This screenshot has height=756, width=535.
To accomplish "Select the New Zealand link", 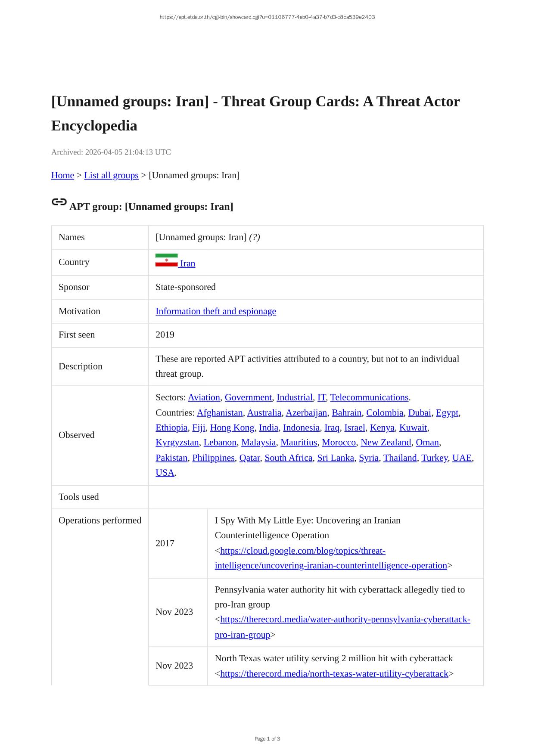I will pos(386,443).
